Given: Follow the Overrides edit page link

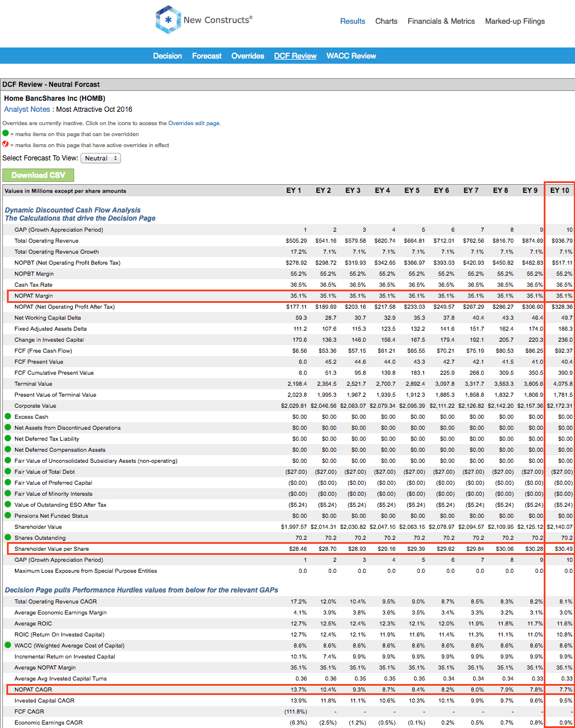Looking at the screenshot, I should point(194,123).
